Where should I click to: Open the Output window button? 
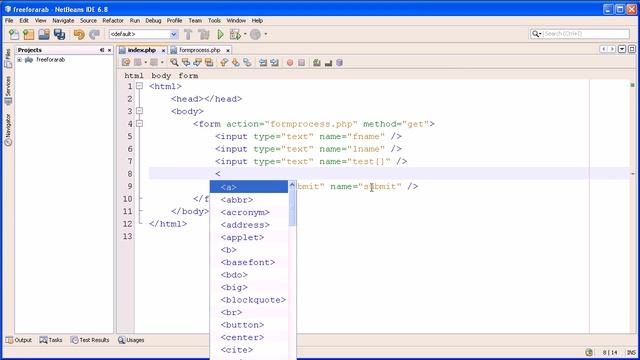19,340
